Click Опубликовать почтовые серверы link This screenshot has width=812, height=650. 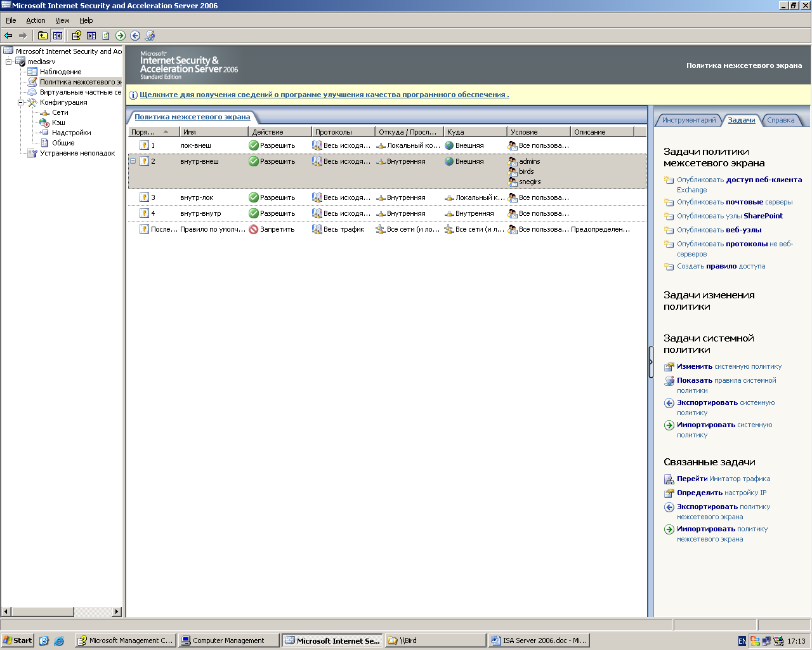(x=735, y=202)
